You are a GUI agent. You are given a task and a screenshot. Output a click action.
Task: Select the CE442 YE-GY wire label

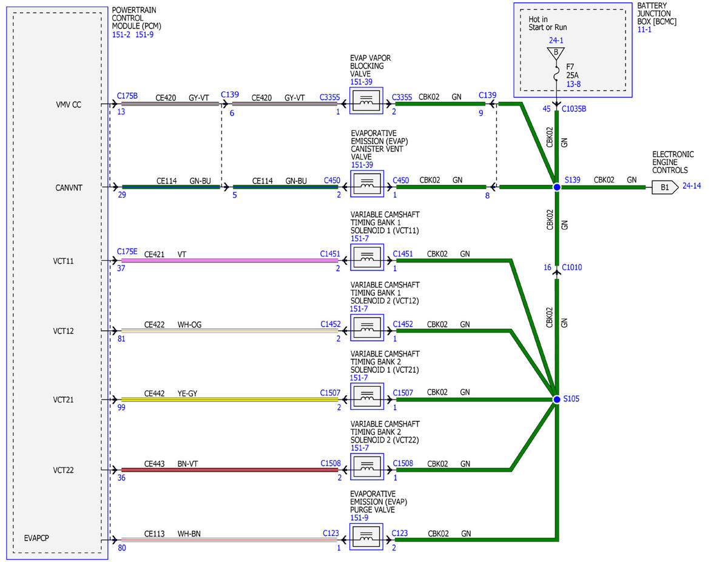[x=170, y=393]
